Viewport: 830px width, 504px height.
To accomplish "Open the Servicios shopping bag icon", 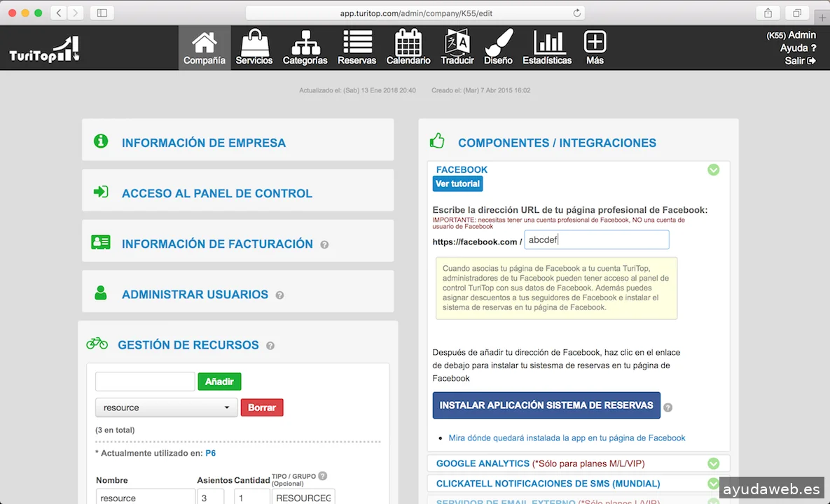I will tap(254, 43).
